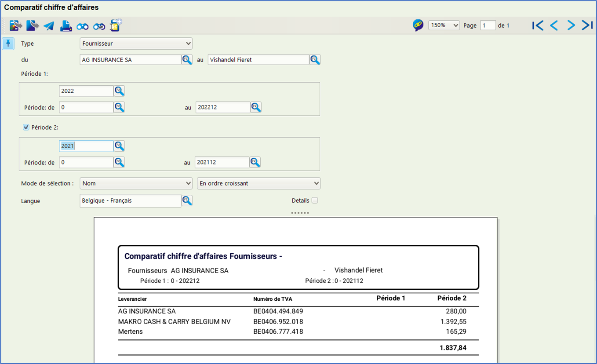This screenshot has height=364, width=597.
Task: Click report row MAKRO CASH & CARRY BELGIUM NV
Action: (298, 321)
